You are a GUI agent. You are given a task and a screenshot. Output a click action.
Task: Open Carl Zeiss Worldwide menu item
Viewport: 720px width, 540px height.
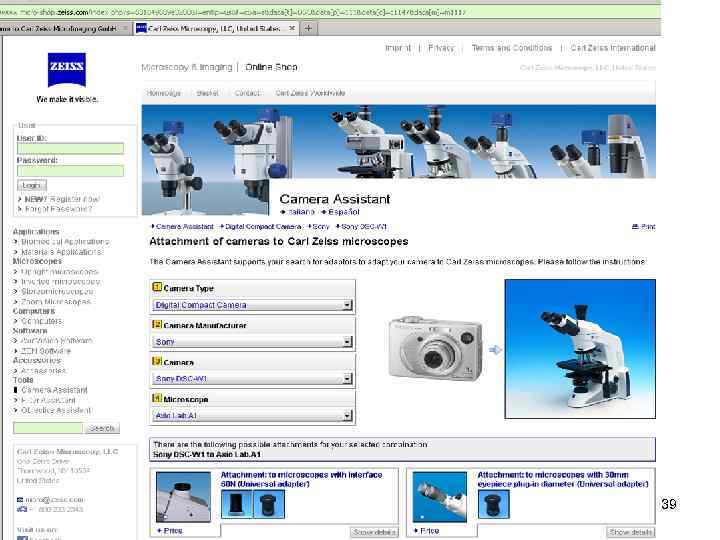tap(310, 93)
